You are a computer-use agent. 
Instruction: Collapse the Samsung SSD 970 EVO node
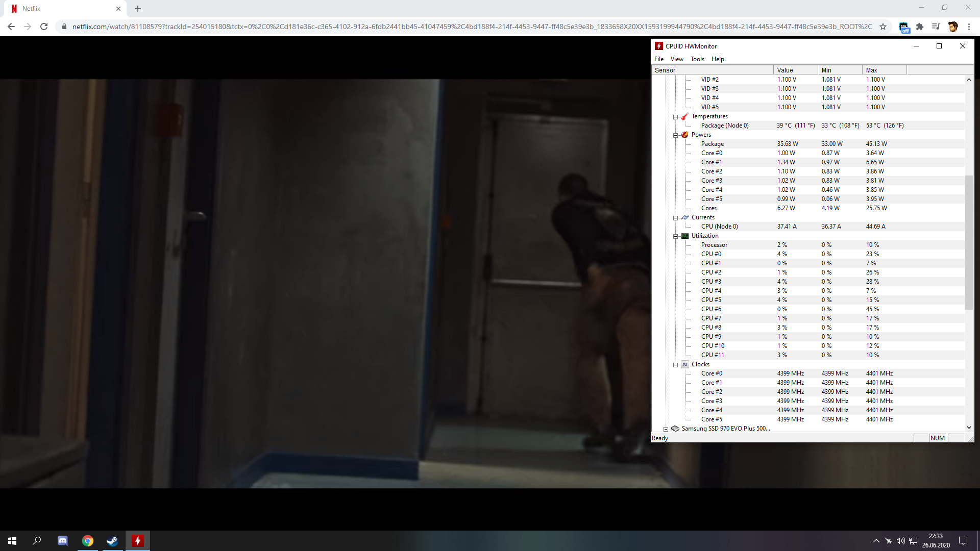click(666, 429)
